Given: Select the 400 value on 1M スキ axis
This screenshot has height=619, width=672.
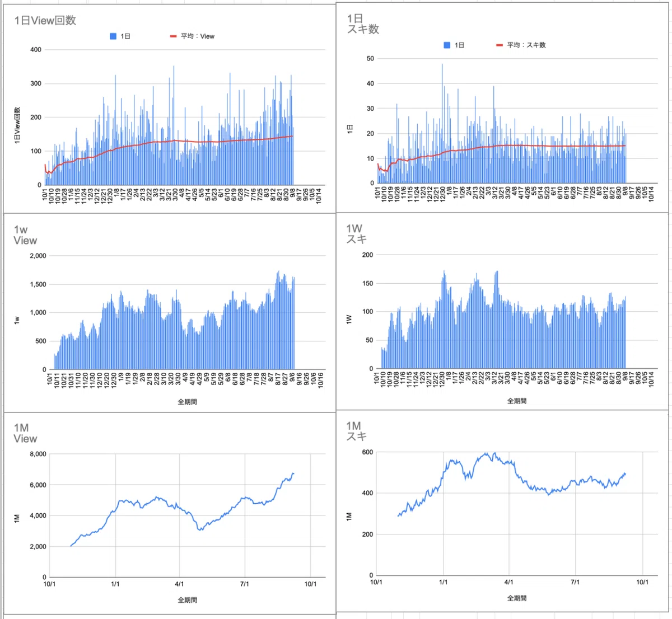Looking at the screenshot, I should coord(368,493).
